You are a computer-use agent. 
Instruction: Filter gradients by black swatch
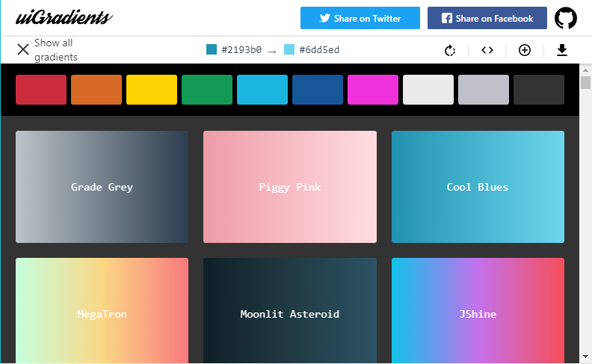pyautogui.click(x=539, y=90)
